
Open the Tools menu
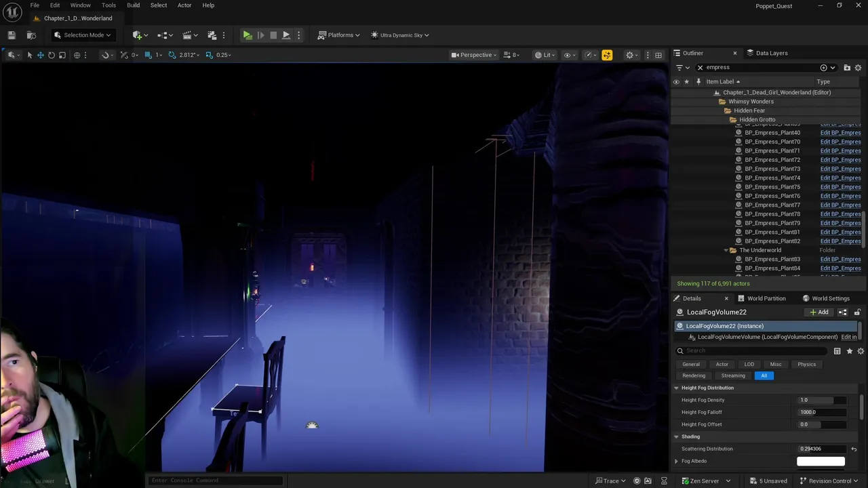click(x=108, y=5)
